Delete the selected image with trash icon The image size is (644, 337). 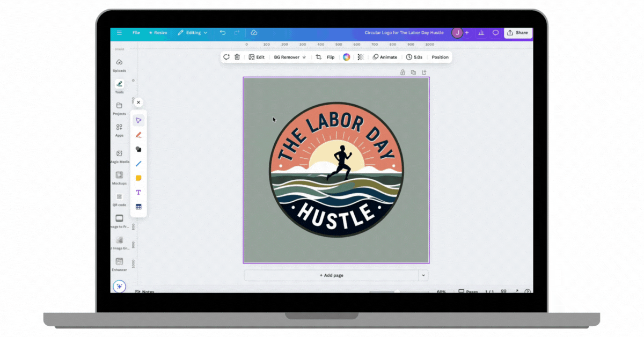click(237, 57)
